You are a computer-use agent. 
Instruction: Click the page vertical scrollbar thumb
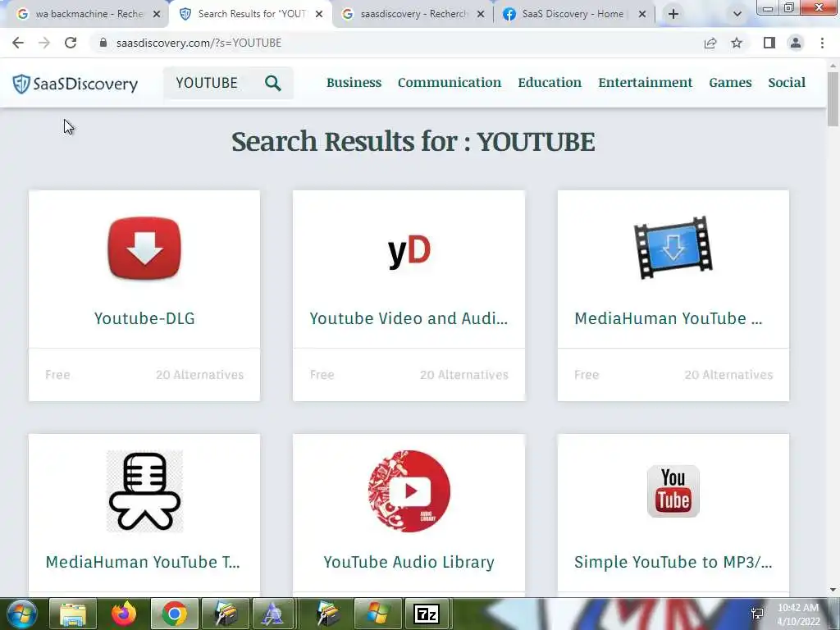[833, 99]
